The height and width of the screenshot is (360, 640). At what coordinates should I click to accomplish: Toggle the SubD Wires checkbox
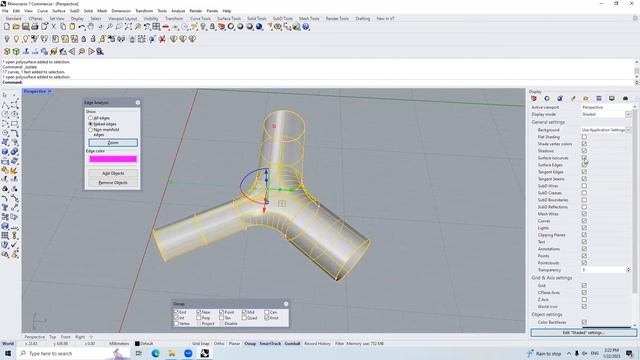pos(584,186)
